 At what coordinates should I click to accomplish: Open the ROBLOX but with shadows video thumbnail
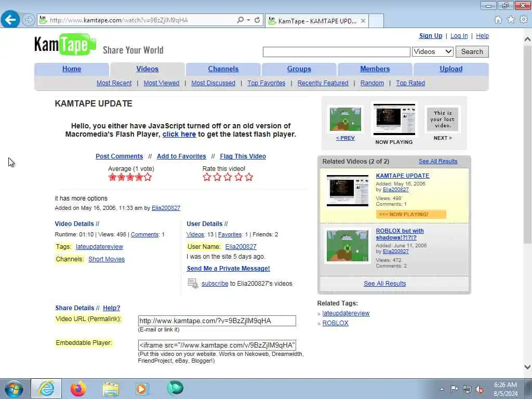[348, 246]
